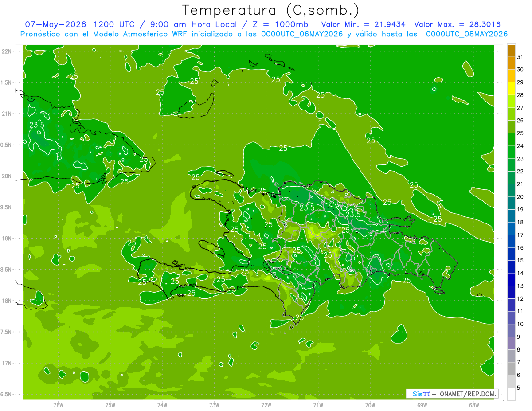Screen dimensions: 532x411
Task: Click the 17N latitude axis label
Action: [7, 363]
